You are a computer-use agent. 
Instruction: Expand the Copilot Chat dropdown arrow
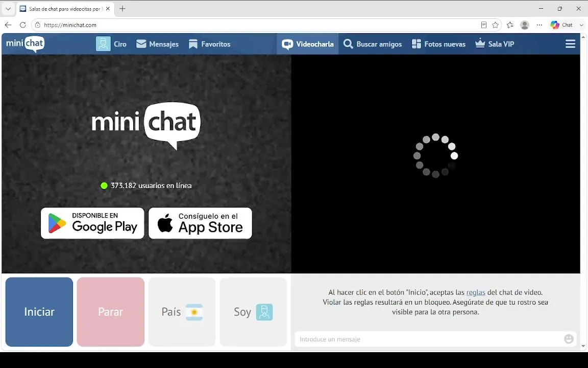[581, 25]
